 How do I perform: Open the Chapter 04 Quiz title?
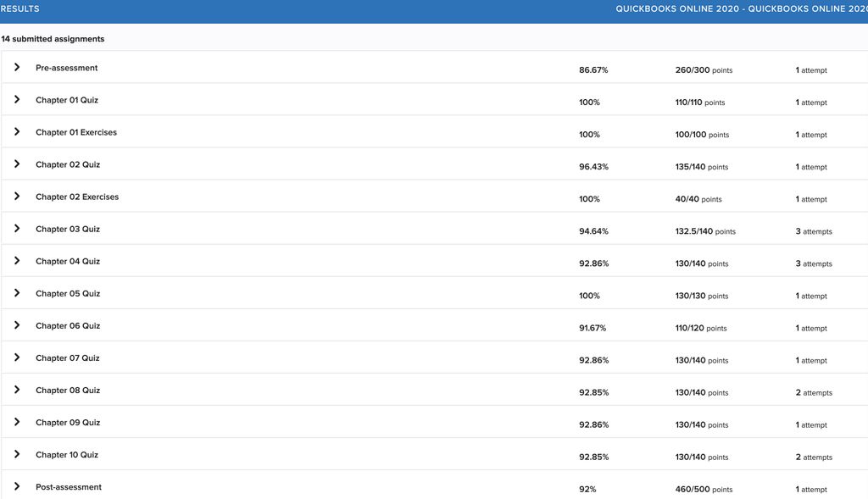(x=68, y=261)
